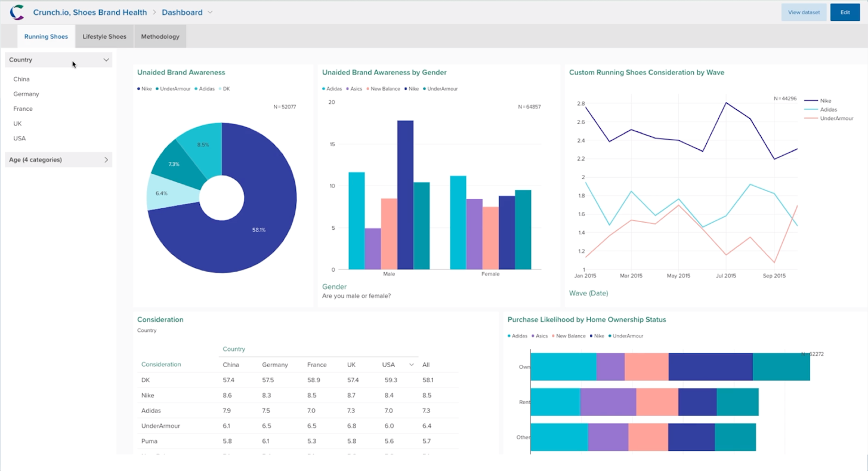The image size is (868, 471).
Task: Select the 8.5% donut slice
Action: point(203,144)
